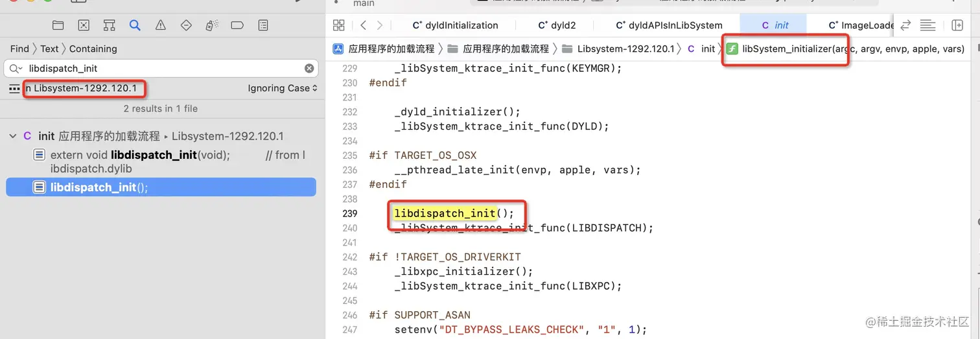Click the #if SUPPORT_ASAN directive
This screenshot has height=339, width=980.
tap(420, 315)
